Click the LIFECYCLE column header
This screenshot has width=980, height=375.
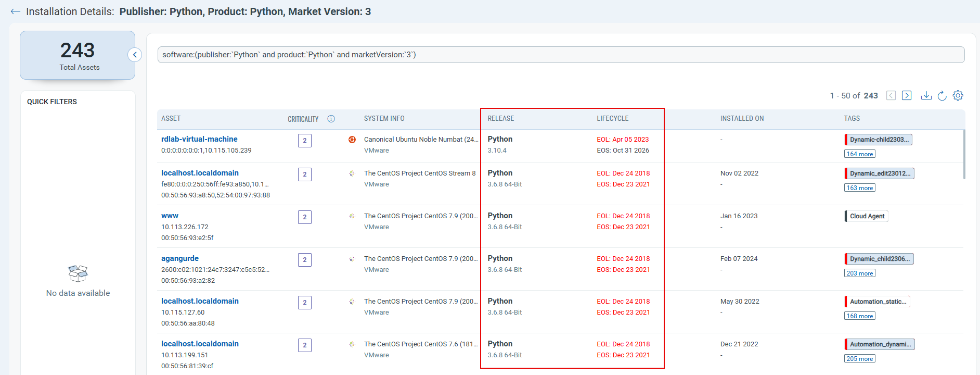click(x=613, y=119)
